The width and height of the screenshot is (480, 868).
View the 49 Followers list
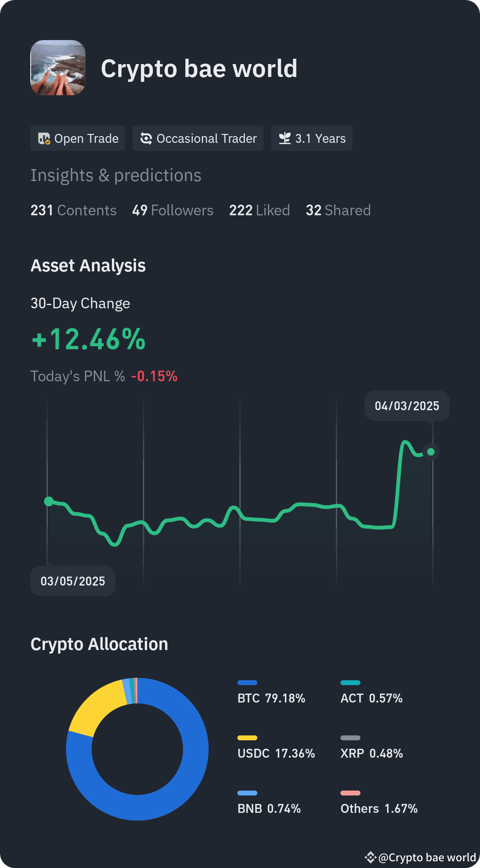click(172, 210)
